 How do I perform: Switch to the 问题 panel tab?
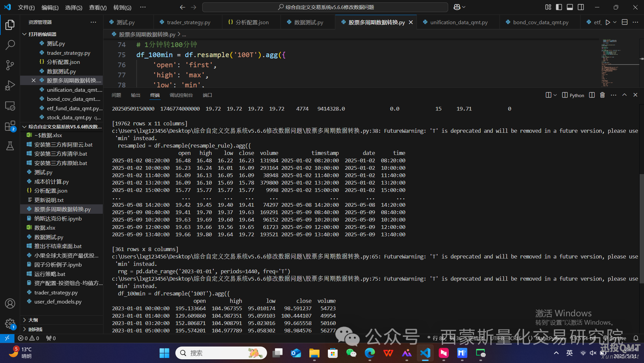pos(116,95)
